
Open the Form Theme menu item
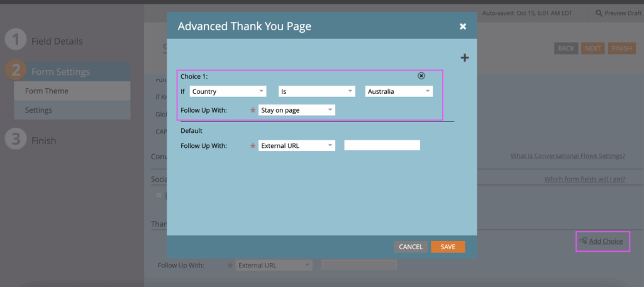pos(47,91)
